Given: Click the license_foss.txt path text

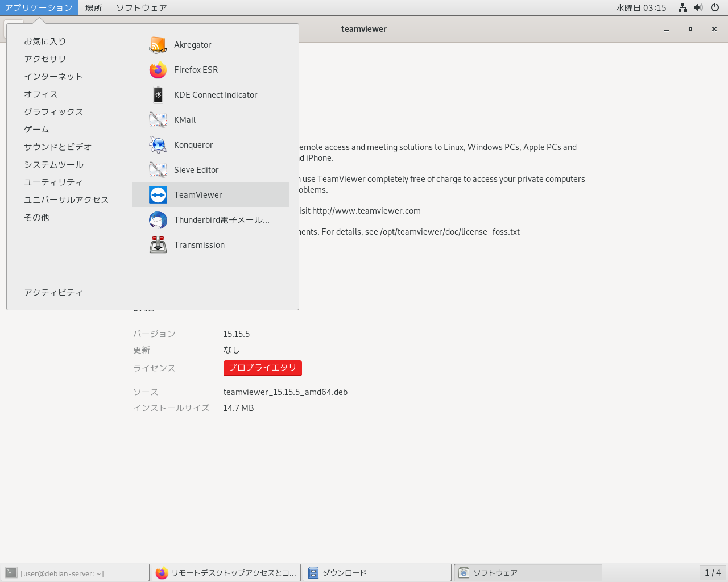Looking at the screenshot, I should coord(450,232).
